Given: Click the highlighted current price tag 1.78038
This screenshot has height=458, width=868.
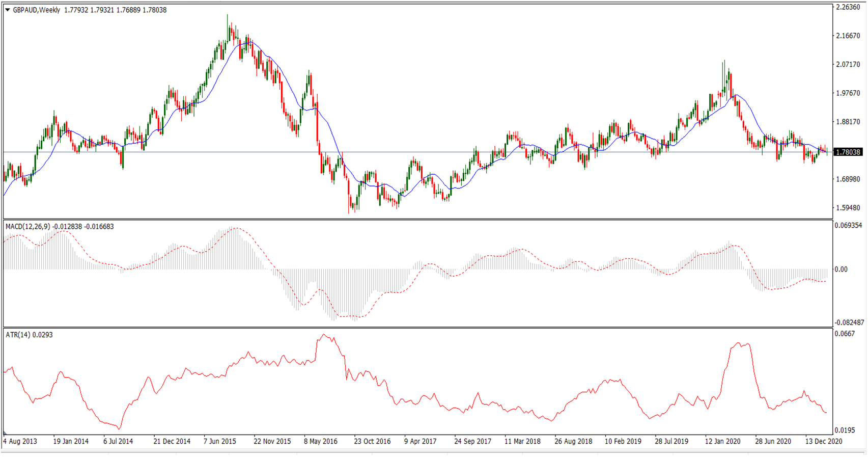Looking at the screenshot, I should tap(848, 152).
